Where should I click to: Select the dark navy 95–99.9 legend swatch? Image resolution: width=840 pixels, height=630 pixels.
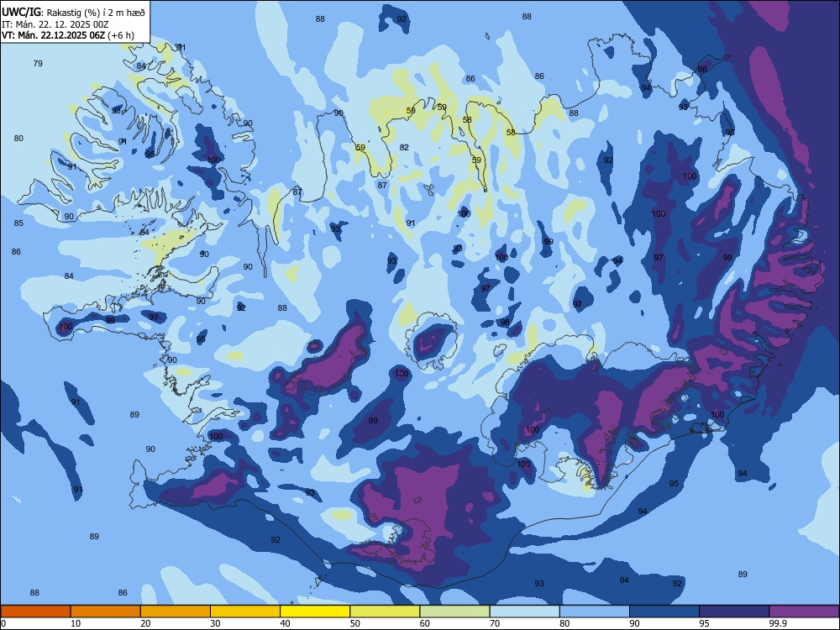(x=734, y=612)
